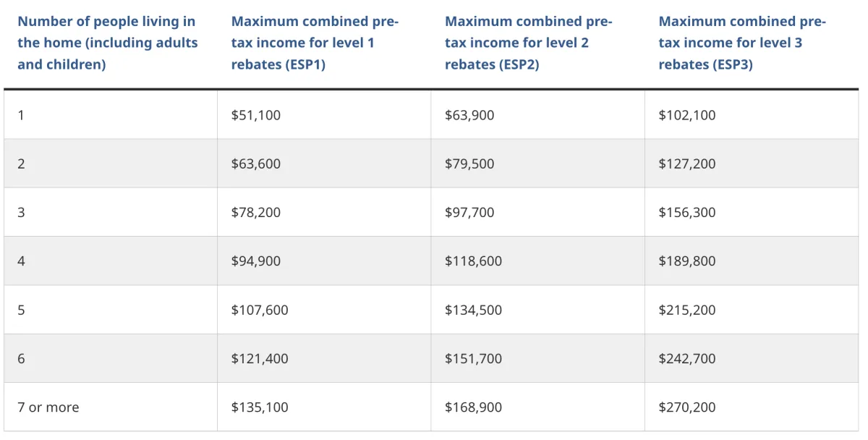Select the number of people column header
This screenshot has width=868, height=440.
click(x=108, y=43)
